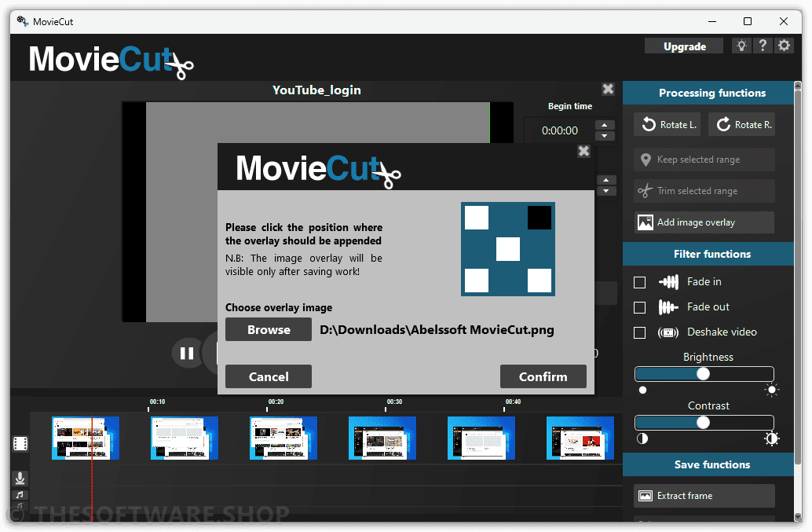Click the overlay path 'D:\Downloads\Abelssoft MovieCut.png'
This screenshot has width=812, height=532.
[437, 330]
